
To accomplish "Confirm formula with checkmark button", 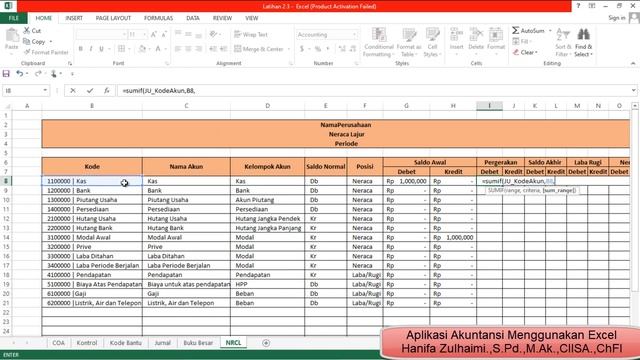I will (90, 91).
